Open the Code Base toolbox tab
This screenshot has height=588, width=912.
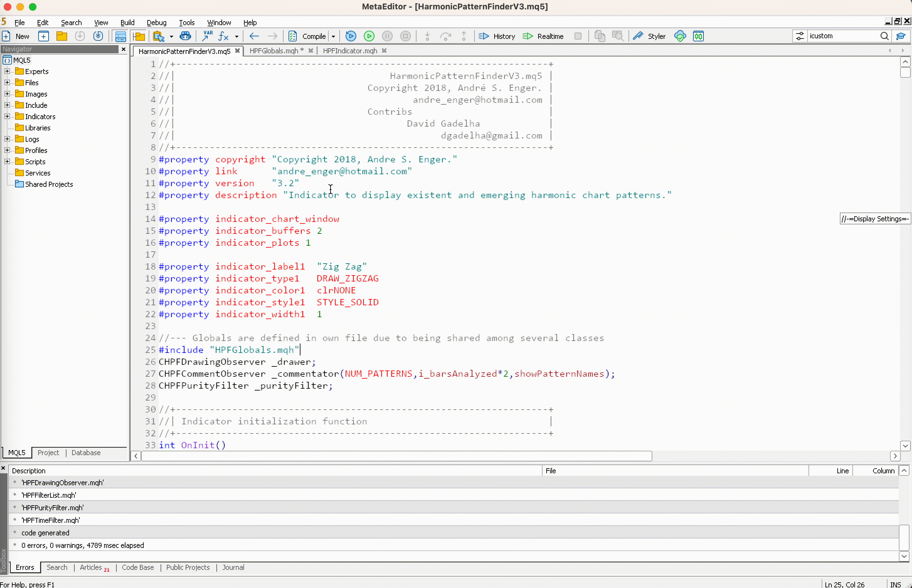(x=138, y=568)
